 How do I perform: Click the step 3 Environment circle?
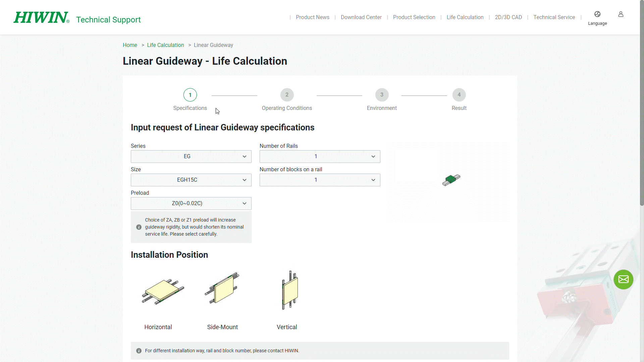(x=382, y=95)
